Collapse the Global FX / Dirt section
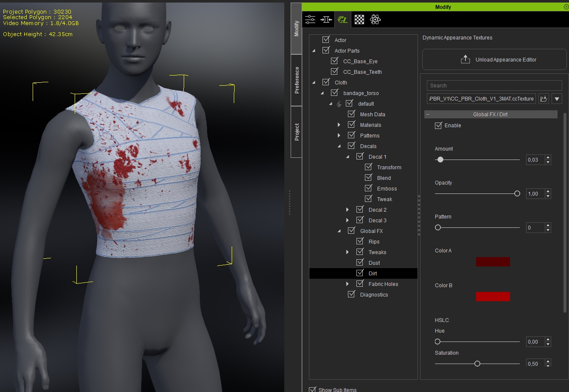This screenshot has width=569, height=392. (x=428, y=115)
